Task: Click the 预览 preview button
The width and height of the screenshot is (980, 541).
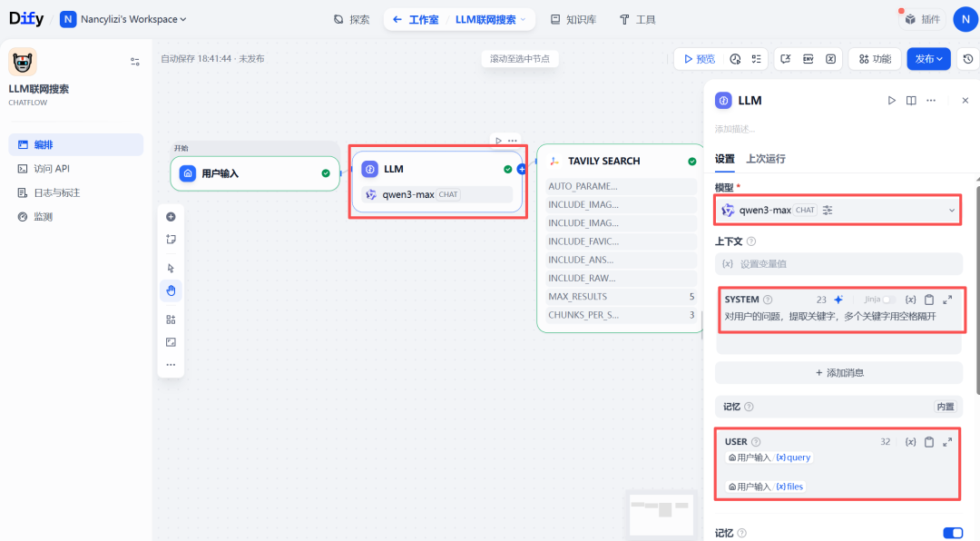Action: (x=699, y=59)
